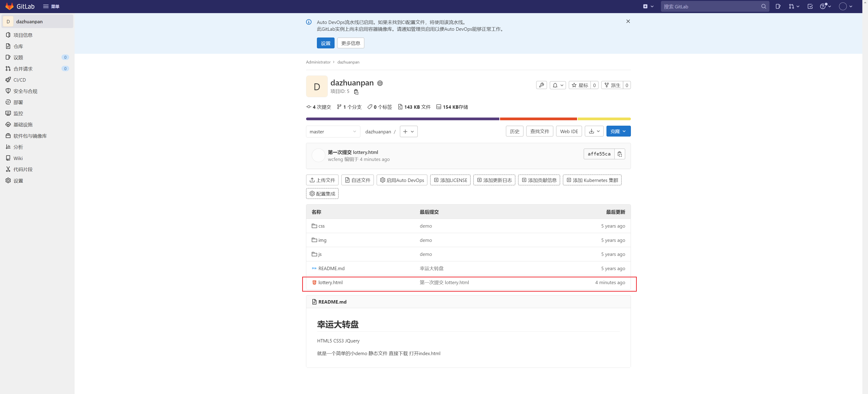The image size is (868, 394).
Task: Open merge requests dropdown in top bar
Action: pyautogui.click(x=794, y=6)
